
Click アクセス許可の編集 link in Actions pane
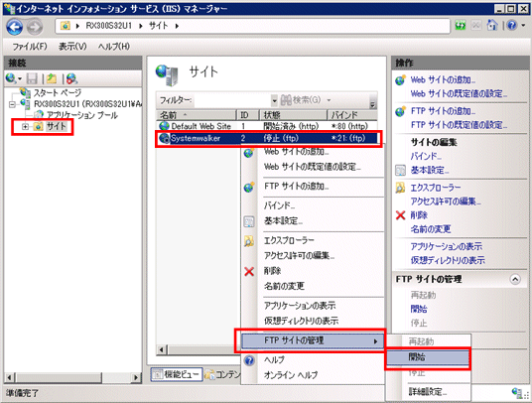pyautogui.click(x=446, y=201)
